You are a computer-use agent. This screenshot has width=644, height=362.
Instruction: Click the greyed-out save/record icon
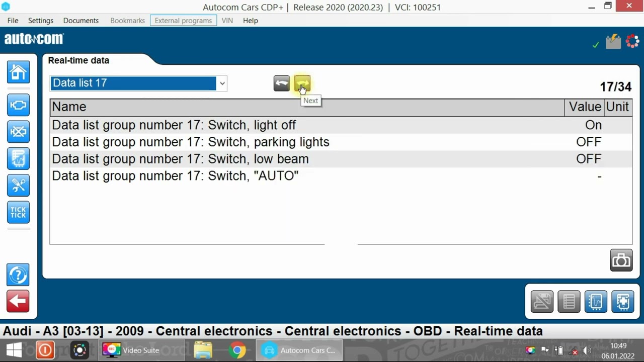click(x=542, y=302)
